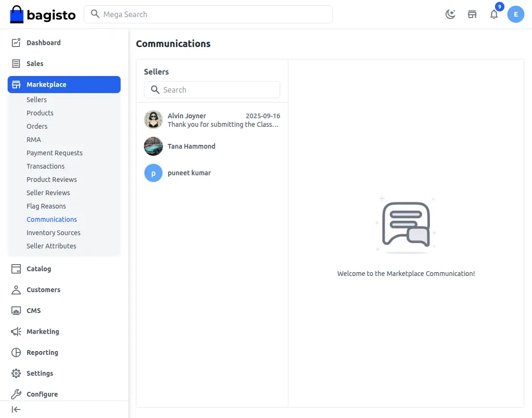Click the sellers Search input field

tap(212, 90)
